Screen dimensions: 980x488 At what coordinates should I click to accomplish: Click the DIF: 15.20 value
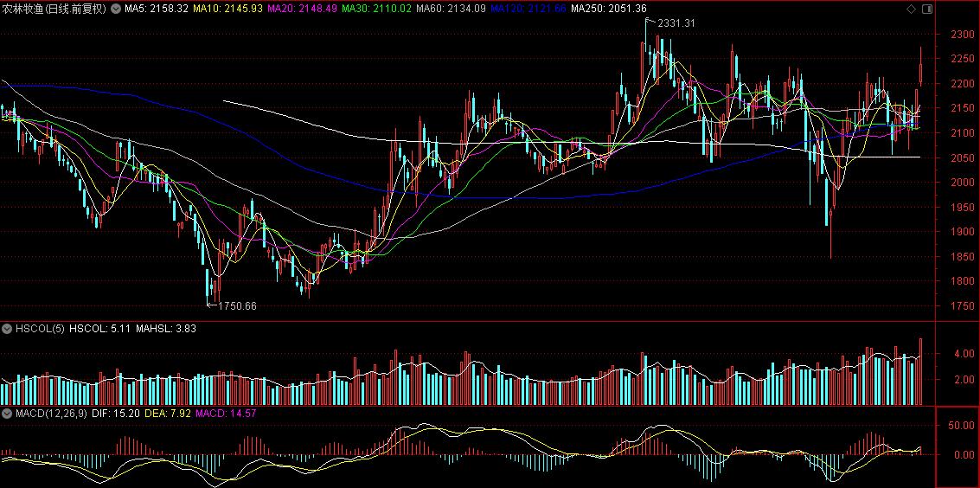[116, 414]
